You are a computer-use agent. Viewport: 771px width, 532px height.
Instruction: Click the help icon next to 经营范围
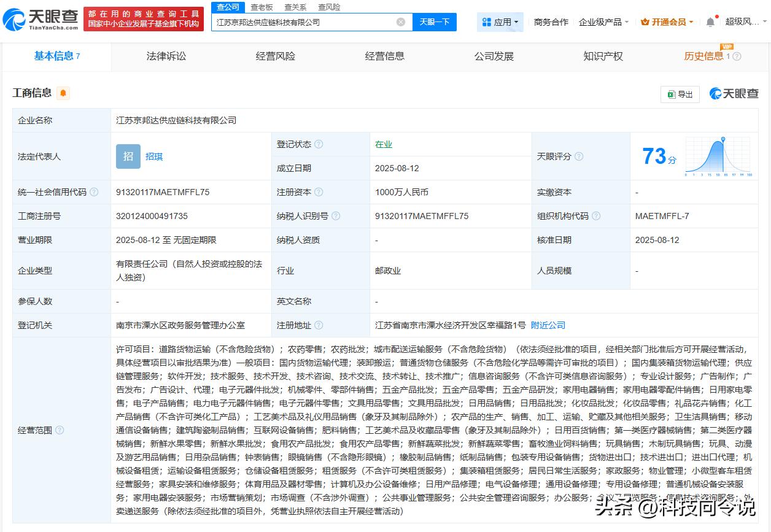click(60, 430)
